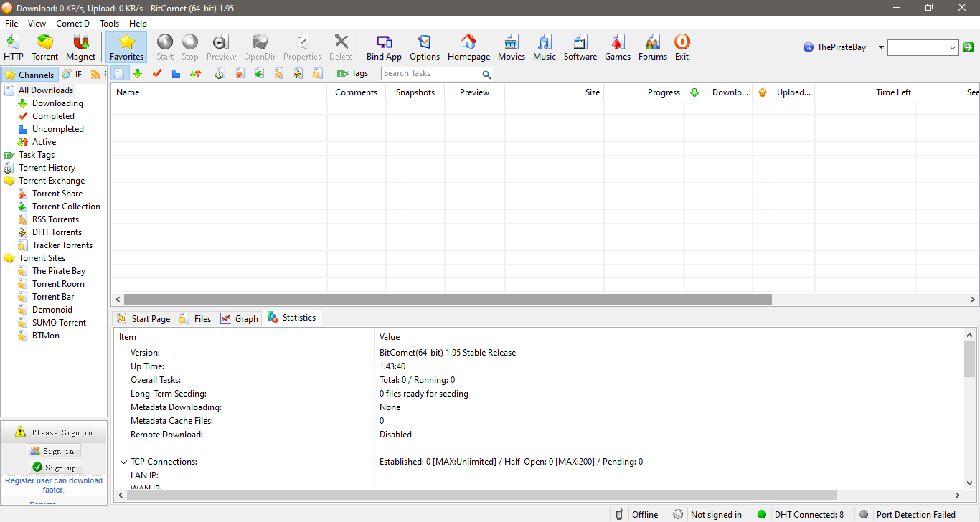Screen dimensions: 980x522
Task: Switch to the Start Page tab
Action: coord(143,318)
